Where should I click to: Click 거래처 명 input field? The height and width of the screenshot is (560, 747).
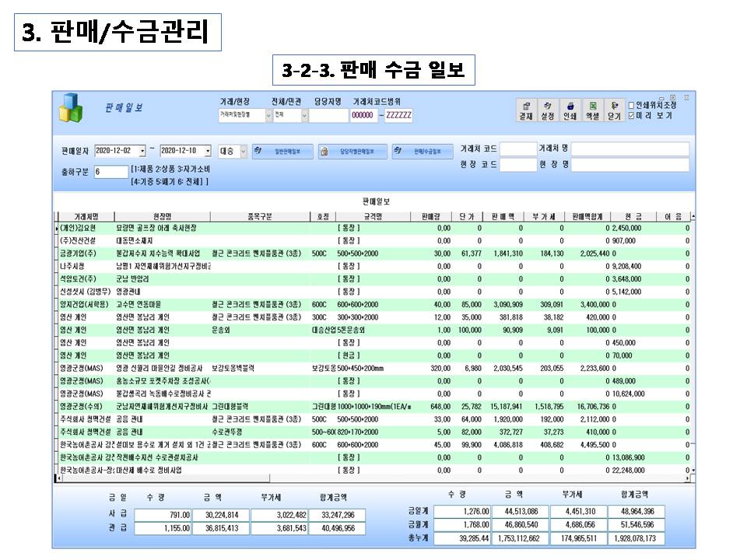[x=630, y=149]
